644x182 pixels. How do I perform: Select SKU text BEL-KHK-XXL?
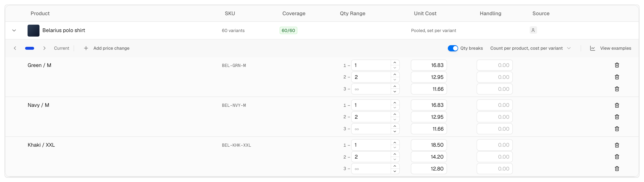(x=236, y=145)
